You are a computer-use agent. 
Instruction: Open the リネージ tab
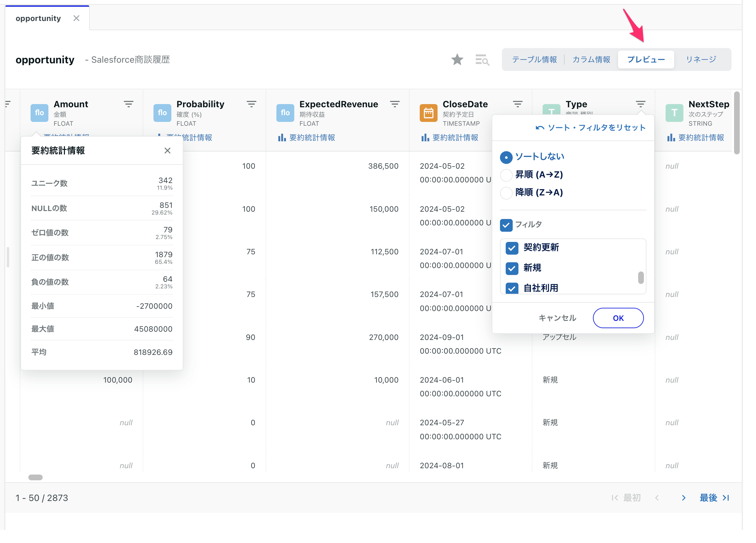click(701, 60)
